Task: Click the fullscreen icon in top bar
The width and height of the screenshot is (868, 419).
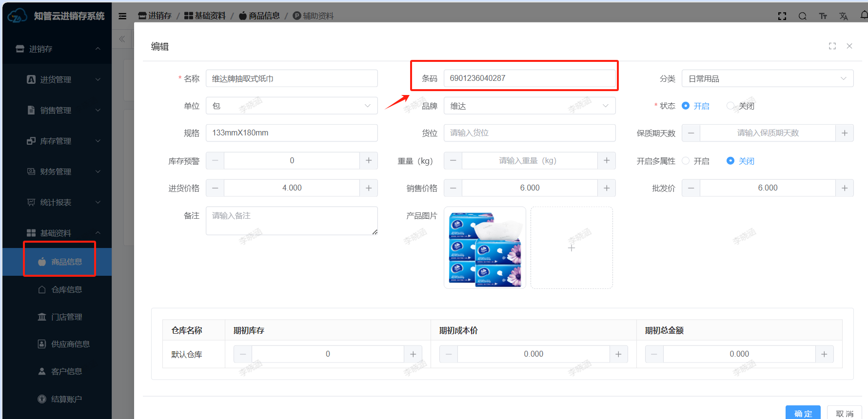Action: click(782, 16)
